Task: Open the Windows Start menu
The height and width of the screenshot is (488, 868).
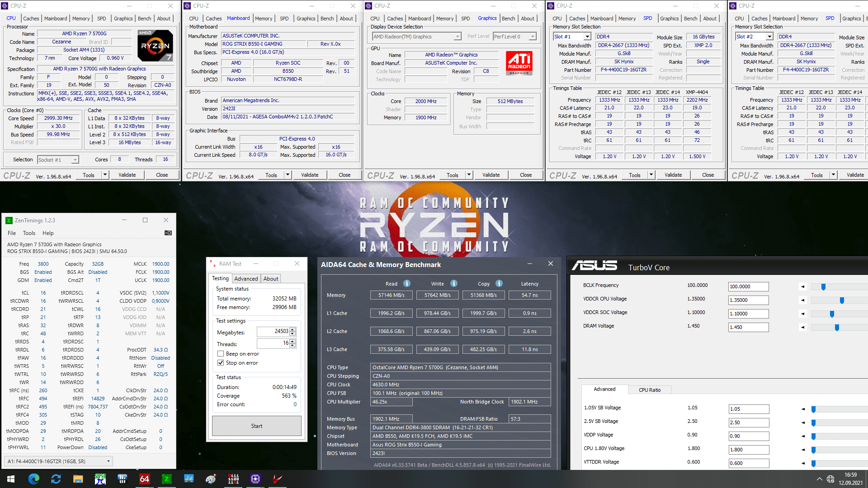Action: click(x=11, y=479)
